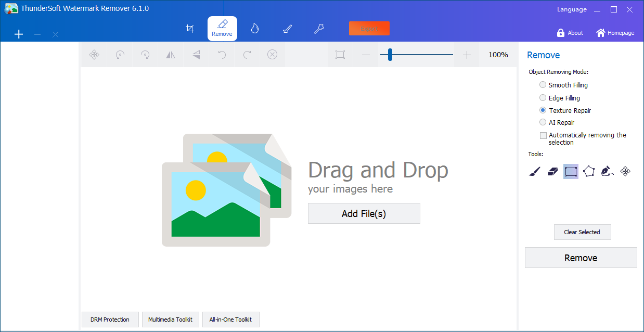Open the Multimedia Toolkit
This screenshot has width=644, height=332.
pyautogui.click(x=170, y=320)
